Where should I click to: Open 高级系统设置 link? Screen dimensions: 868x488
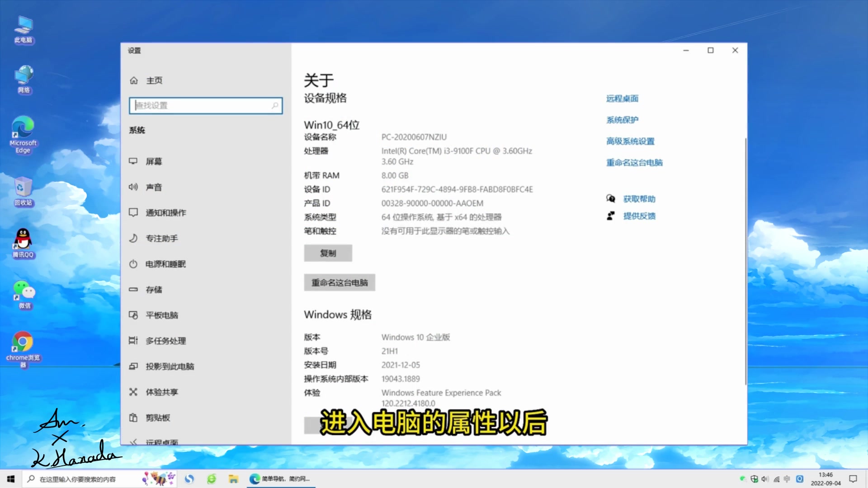pyautogui.click(x=630, y=141)
